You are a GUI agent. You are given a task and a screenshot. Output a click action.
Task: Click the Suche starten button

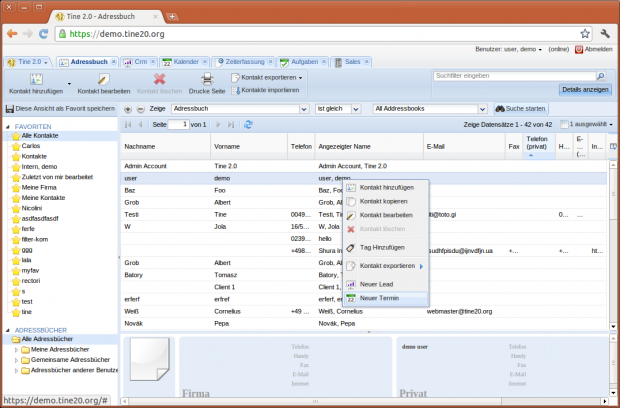point(520,108)
